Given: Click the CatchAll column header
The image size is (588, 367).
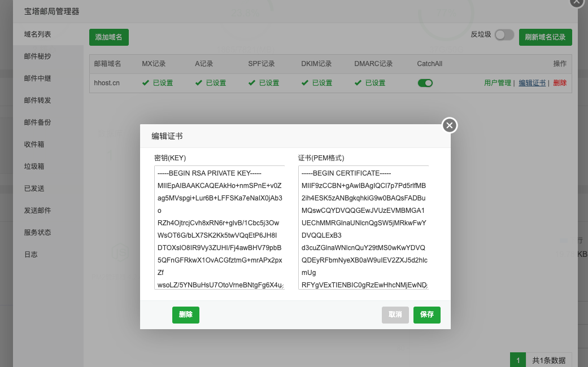Looking at the screenshot, I should (x=429, y=64).
